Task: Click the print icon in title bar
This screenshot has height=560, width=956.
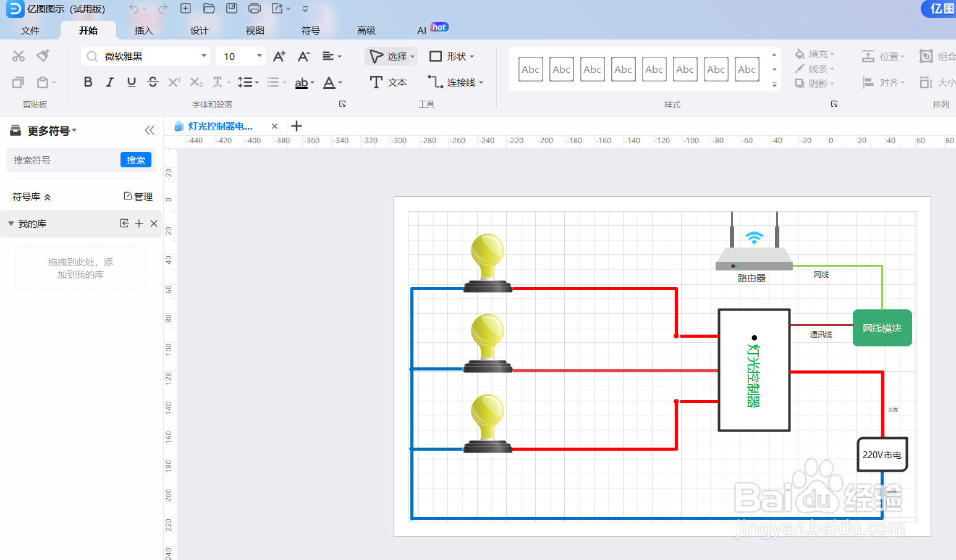Action: point(254,9)
